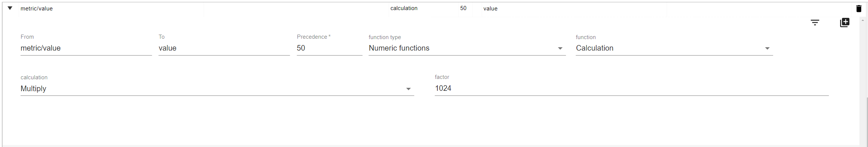Focus the To field containing value
This screenshot has width=868, height=147.
[224, 48]
